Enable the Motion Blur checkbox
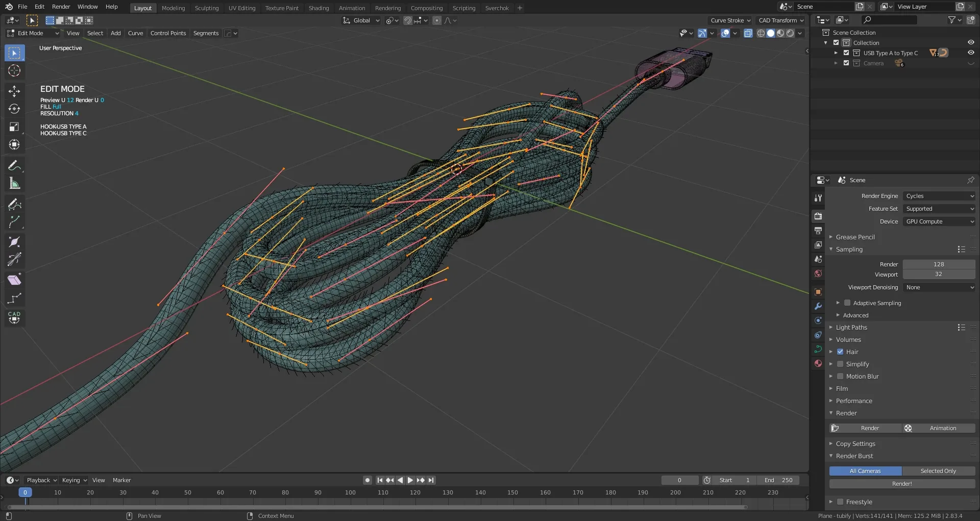 coord(840,376)
